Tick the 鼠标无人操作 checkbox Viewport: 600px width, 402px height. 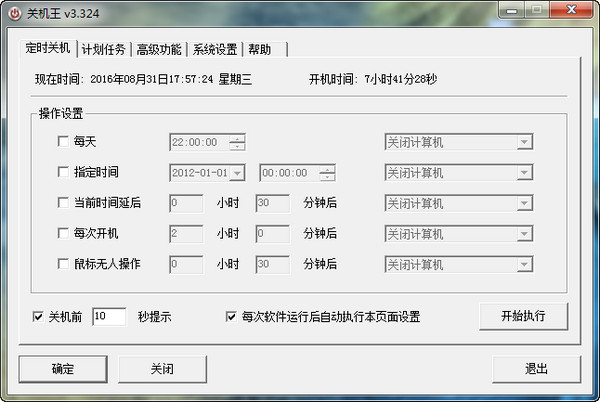coord(65,265)
